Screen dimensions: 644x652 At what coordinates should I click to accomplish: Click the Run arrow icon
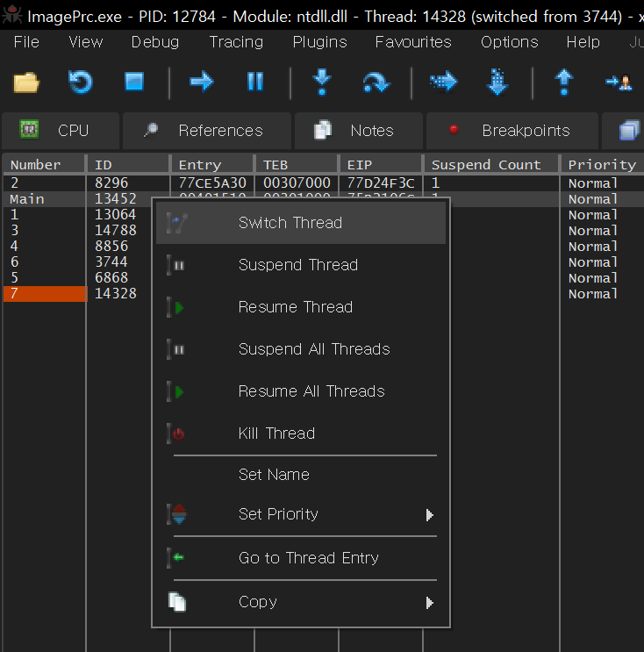point(202,82)
